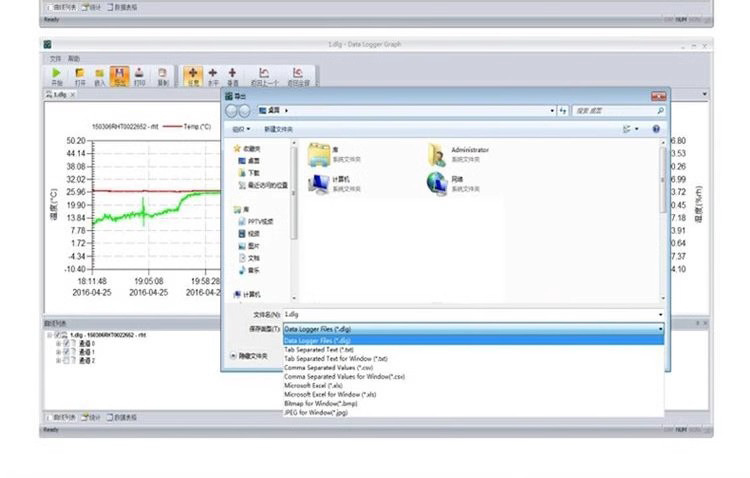The width and height of the screenshot is (750, 478).
Task: Click the Copy (复制) toolbar icon
Action: 163,76
